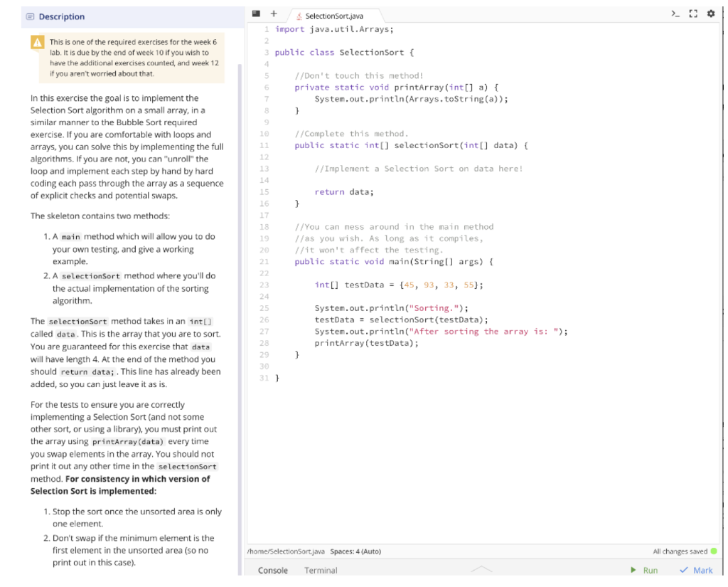Place cursor on 'return data;' line
The height and width of the screenshot is (587, 728).
[344, 192]
